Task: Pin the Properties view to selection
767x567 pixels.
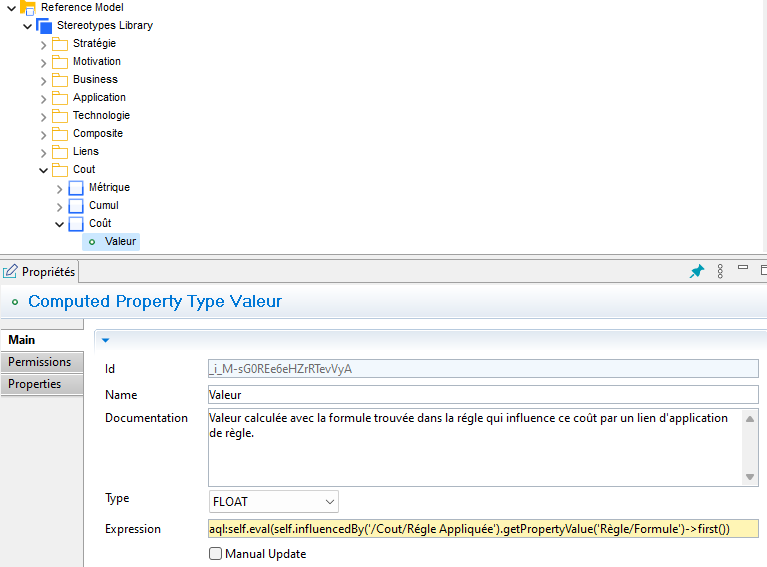Action: click(x=697, y=271)
